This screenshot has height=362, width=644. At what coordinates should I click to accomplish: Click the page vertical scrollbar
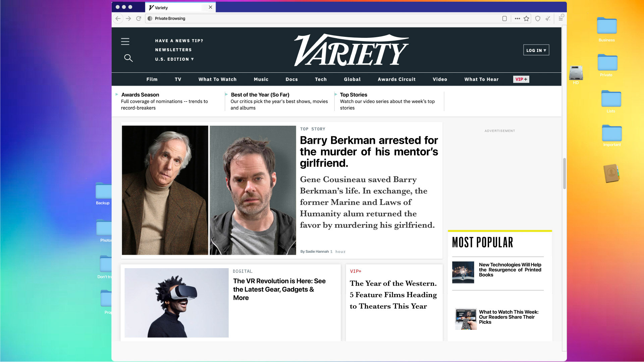coord(564,174)
